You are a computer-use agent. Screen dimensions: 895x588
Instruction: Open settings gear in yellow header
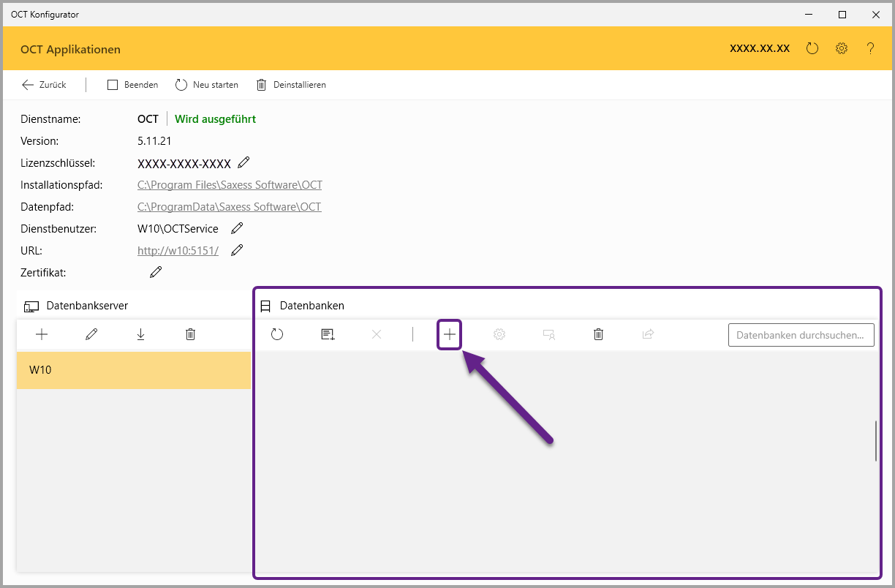pos(842,48)
